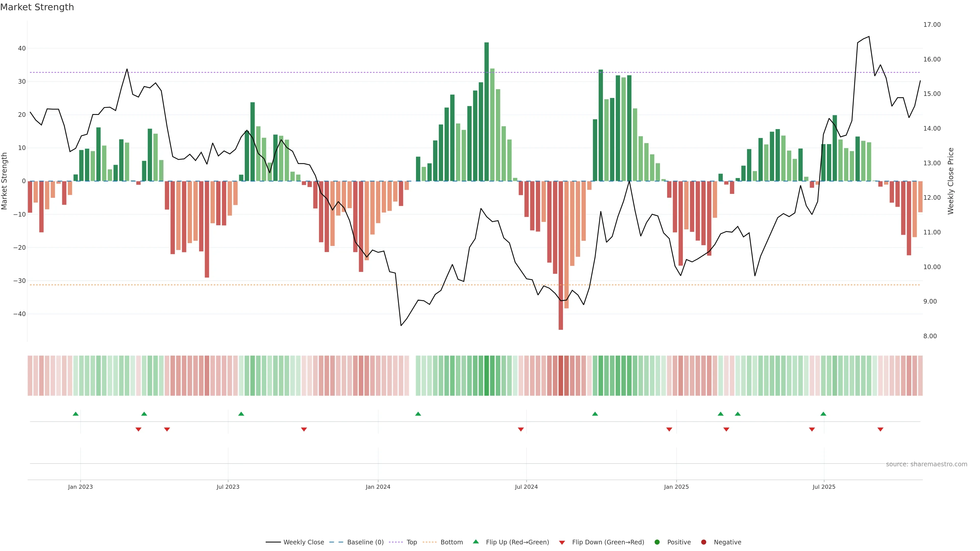Click red flip-down marker just before Jul 2024

(x=521, y=429)
